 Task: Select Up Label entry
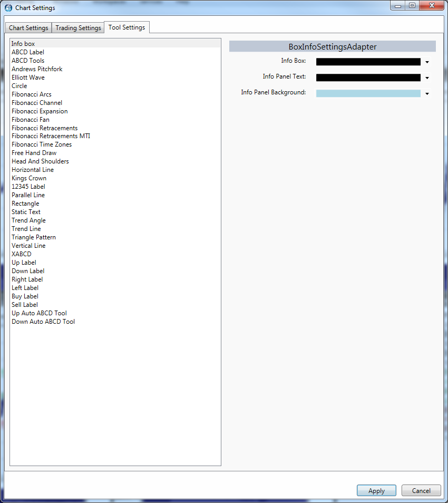pos(115,263)
